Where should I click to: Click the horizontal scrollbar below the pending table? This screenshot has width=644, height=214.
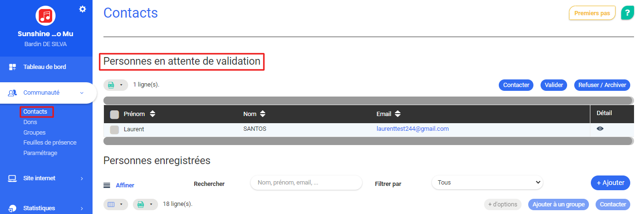click(x=368, y=141)
